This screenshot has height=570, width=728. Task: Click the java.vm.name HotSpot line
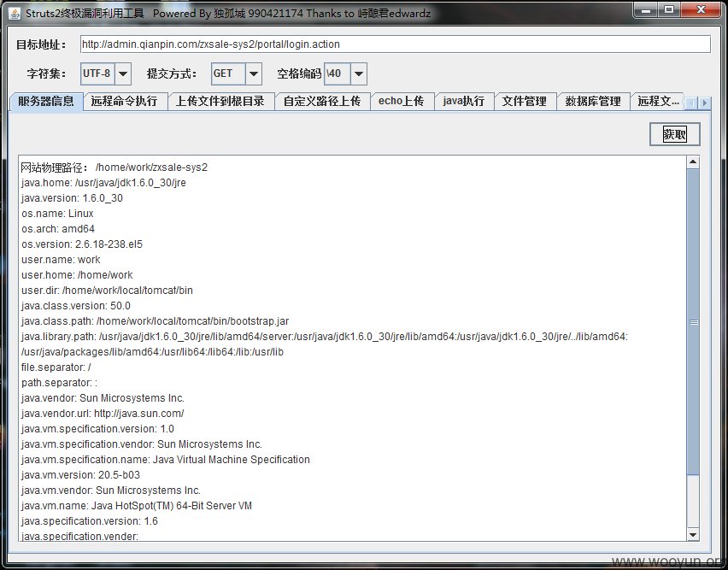click(137, 505)
